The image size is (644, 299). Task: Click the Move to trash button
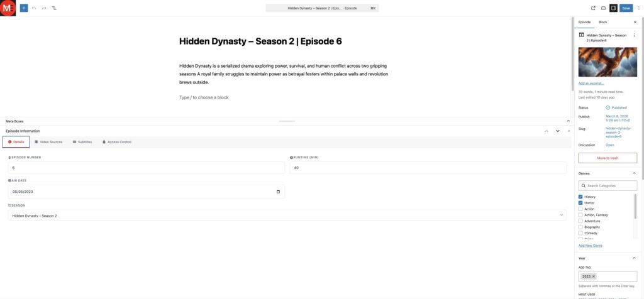tap(608, 158)
